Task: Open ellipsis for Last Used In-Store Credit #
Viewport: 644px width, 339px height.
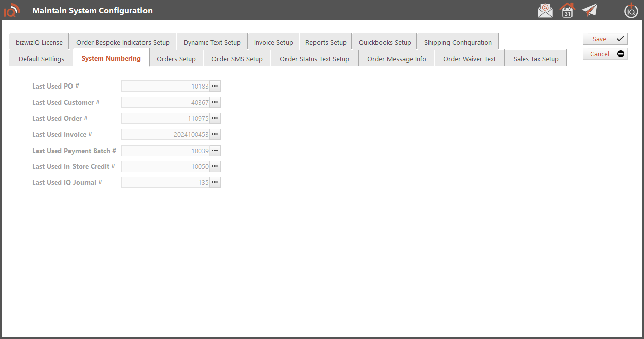Action: pyautogui.click(x=215, y=166)
